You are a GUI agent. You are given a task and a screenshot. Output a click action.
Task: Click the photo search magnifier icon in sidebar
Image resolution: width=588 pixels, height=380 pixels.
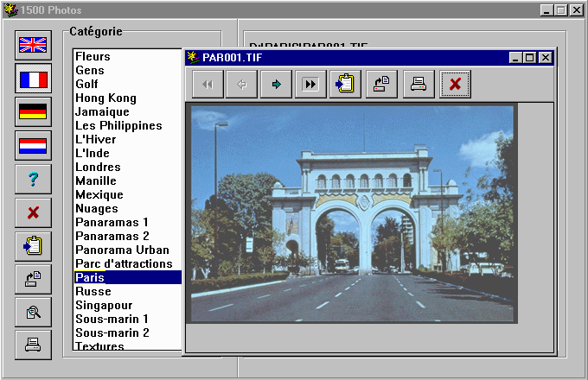[x=33, y=312]
